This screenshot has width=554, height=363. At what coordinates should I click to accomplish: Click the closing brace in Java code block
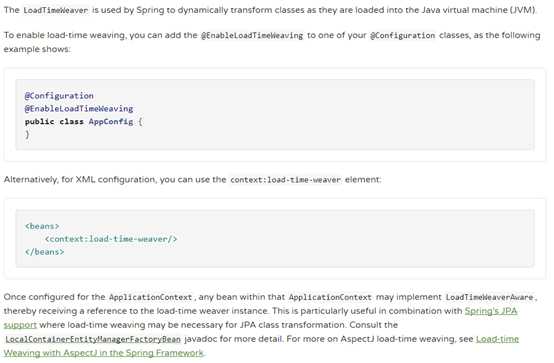click(27, 134)
